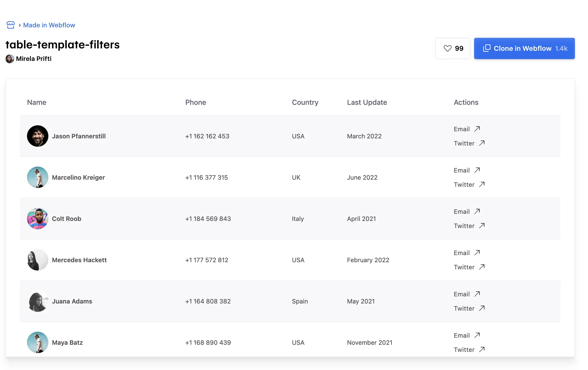Click Mercedes Hackett's avatar photo

[x=38, y=260]
